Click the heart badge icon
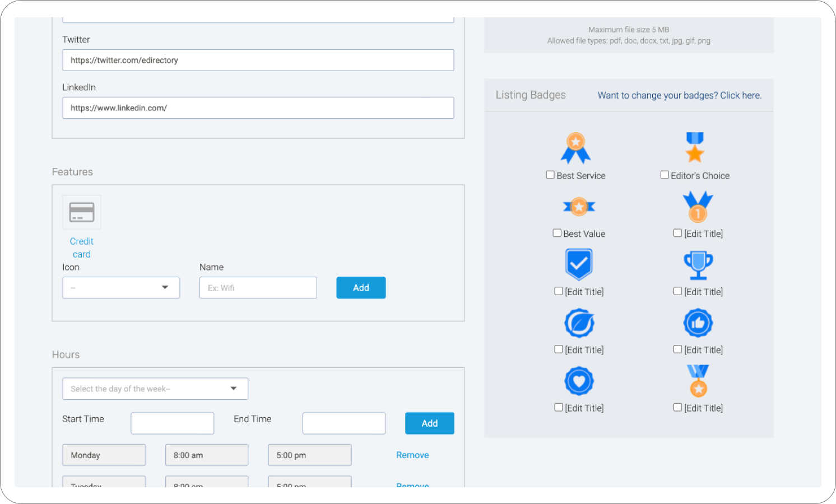 (x=579, y=381)
